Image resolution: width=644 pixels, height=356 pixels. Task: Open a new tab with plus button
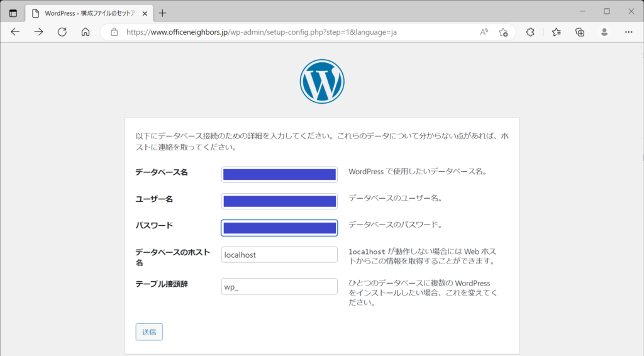[163, 13]
